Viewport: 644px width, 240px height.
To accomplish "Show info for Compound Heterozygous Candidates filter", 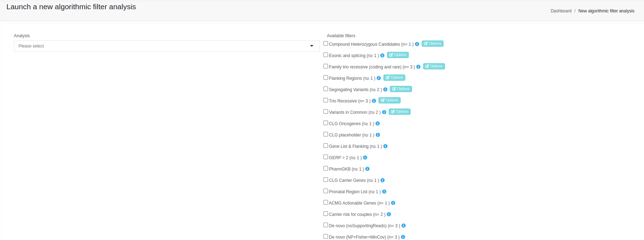I will [x=417, y=44].
